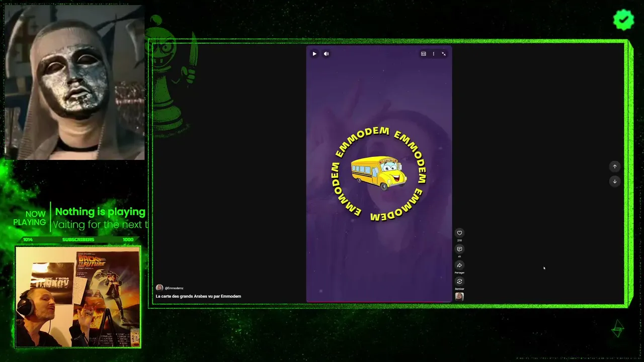
Task: Open the @Emmodemz channel handle link
Action: tap(174, 288)
